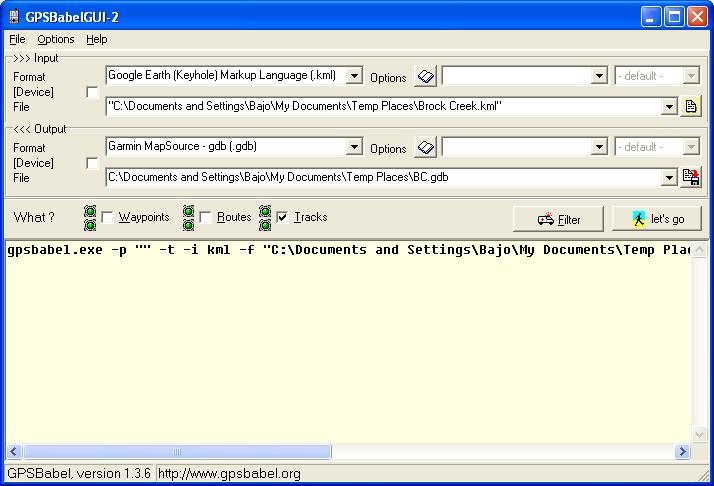Open the Help menu
The width and height of the screenshot is (714, 486).
tap(97, 40)
